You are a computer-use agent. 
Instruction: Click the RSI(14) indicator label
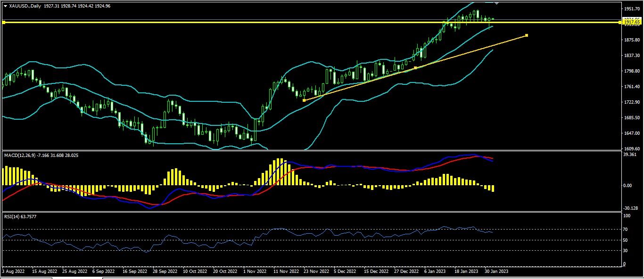click(13, 216)
